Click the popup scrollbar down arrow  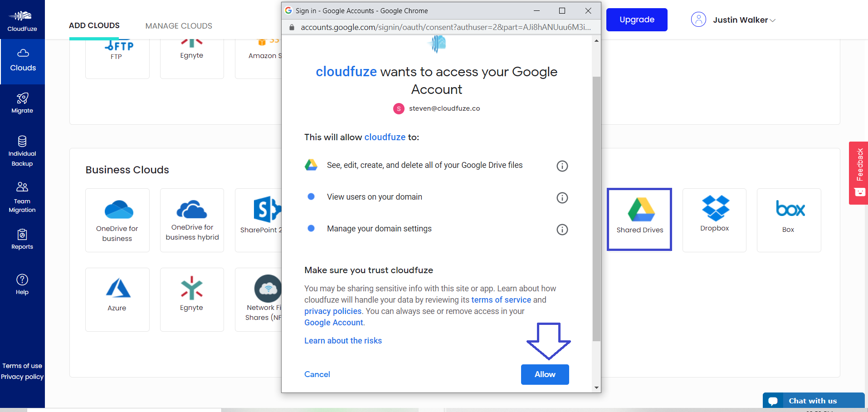[x=596, y=388]
